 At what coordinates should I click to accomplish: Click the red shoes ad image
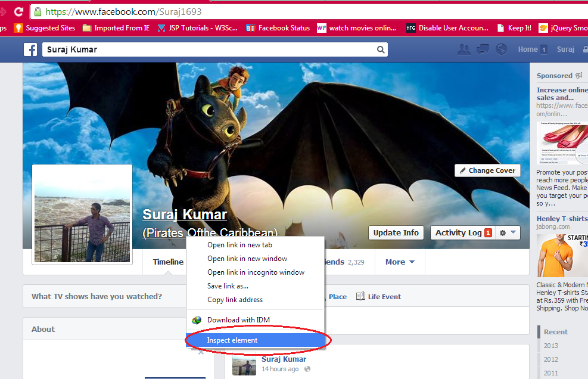click(x=562, y=142)
